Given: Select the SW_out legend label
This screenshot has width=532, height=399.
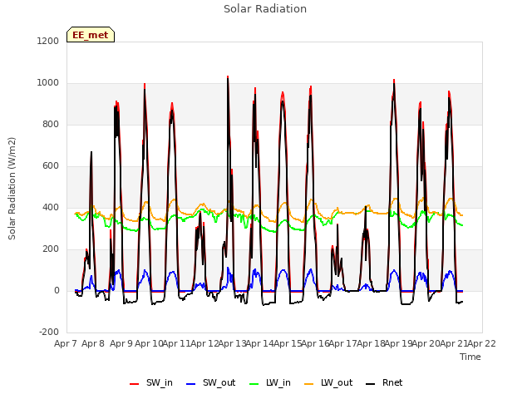Looking at the screenshot, I should pyautogui.click(x=219, y=382).
